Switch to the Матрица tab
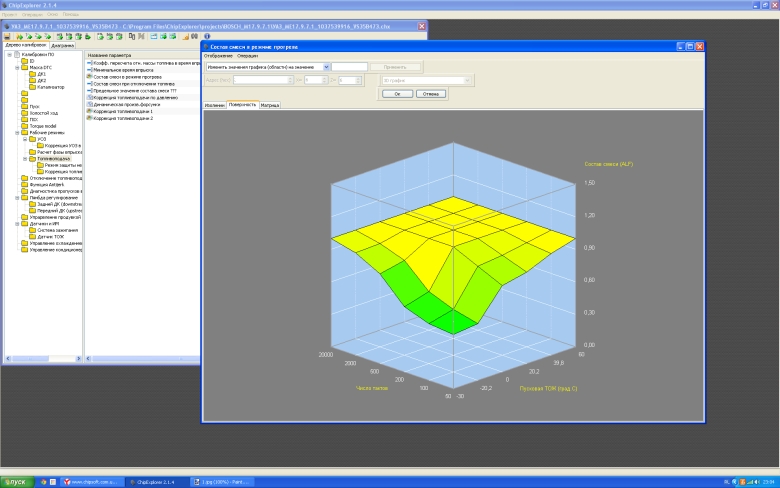 tap(270, 104)
